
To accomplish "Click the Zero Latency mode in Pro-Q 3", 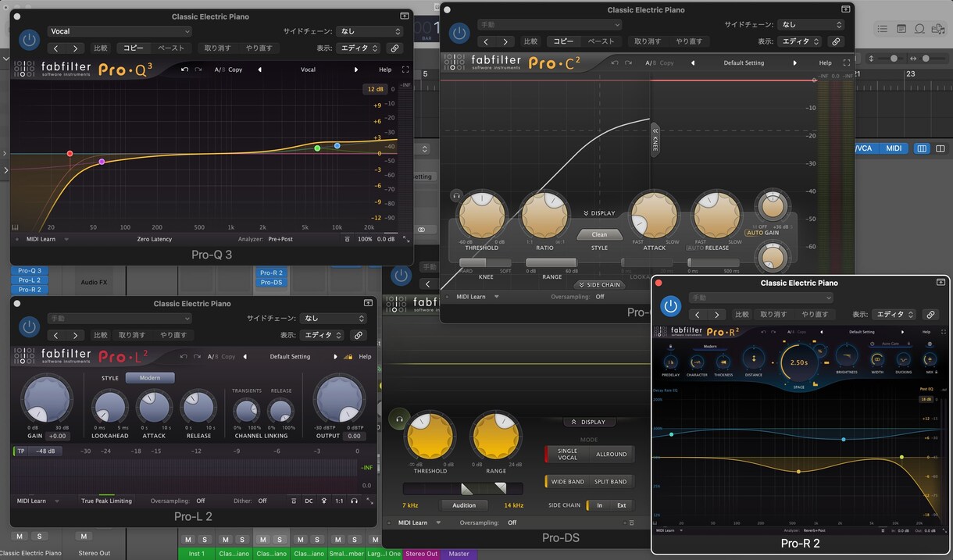I will (154, 239).
